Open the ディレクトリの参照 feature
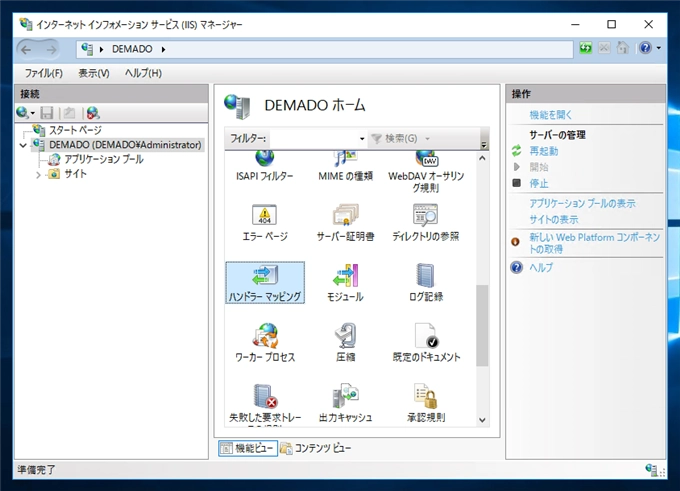 pos(426,223)
